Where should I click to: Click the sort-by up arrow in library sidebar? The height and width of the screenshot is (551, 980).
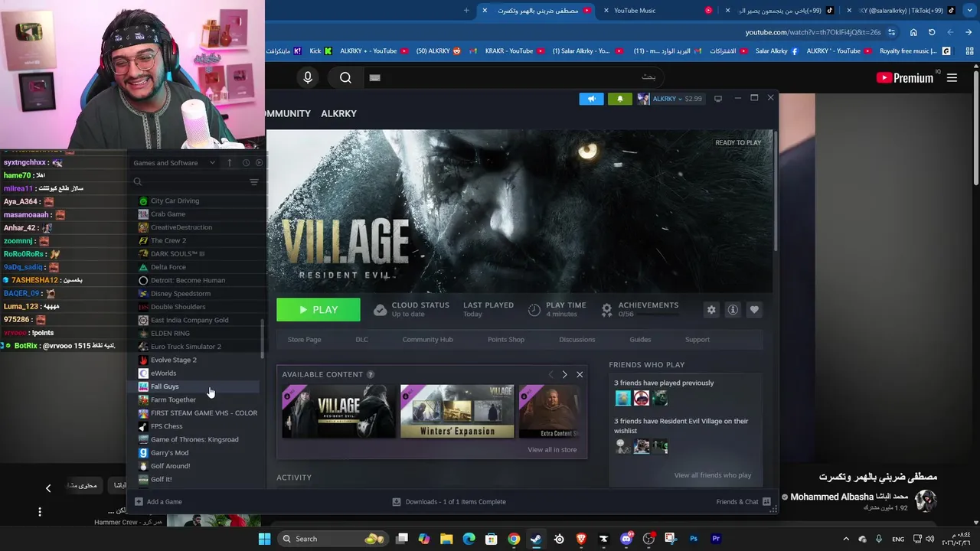(229, 163)
